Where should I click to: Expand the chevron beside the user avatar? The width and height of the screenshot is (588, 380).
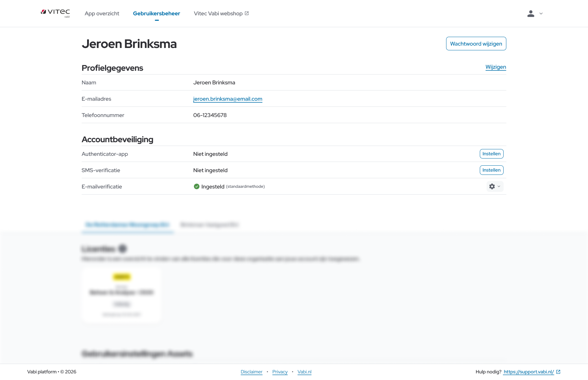[541, 14]
